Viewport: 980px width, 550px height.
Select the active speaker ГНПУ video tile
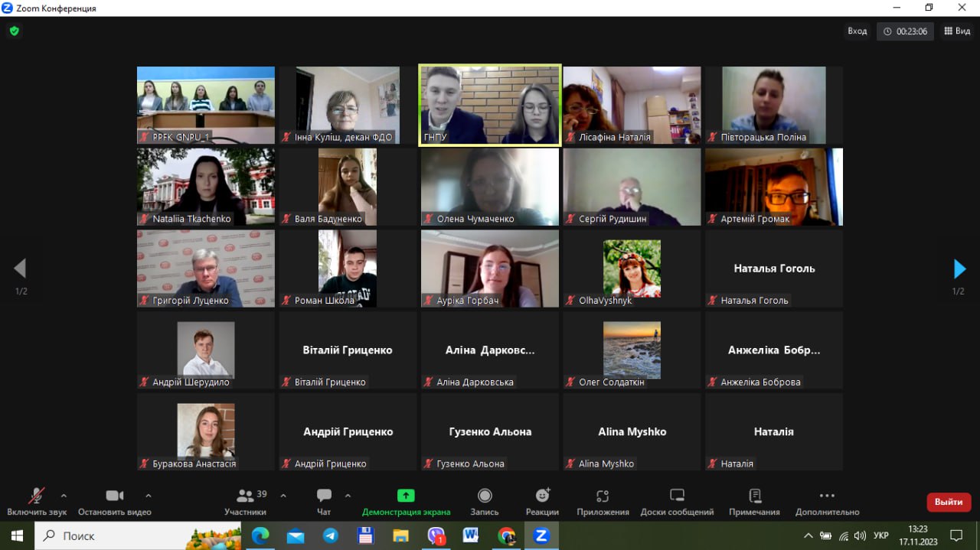[x=489, y=105]
